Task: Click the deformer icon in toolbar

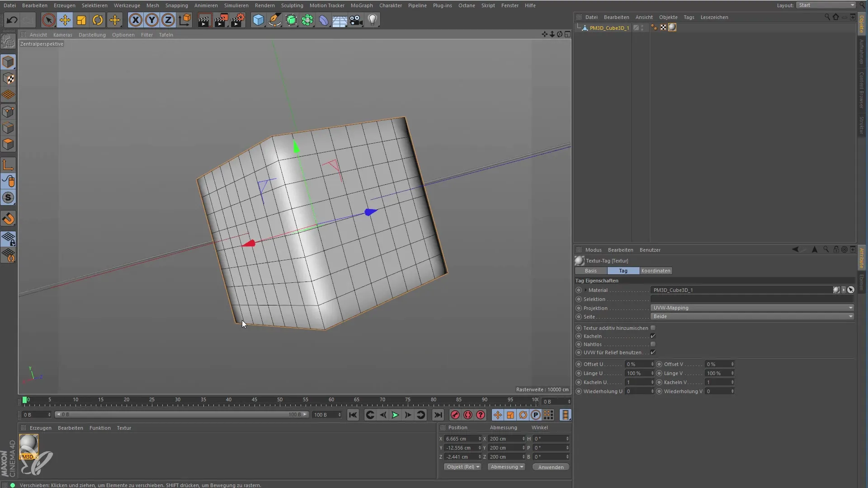Action: [x=324, y=20]
